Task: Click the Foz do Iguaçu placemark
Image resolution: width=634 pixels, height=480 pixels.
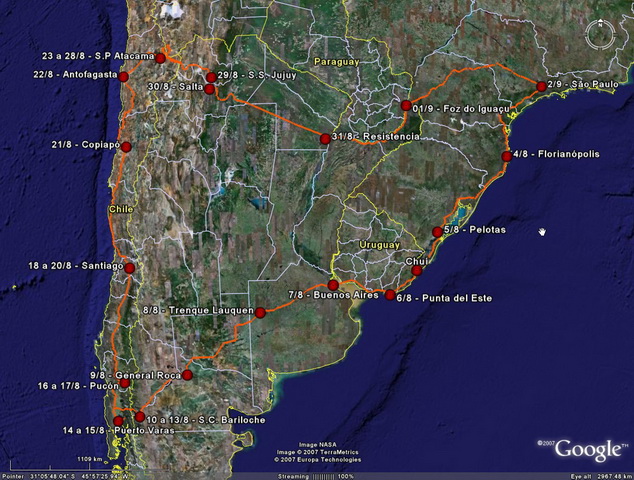Action: [x=406, y=106]
